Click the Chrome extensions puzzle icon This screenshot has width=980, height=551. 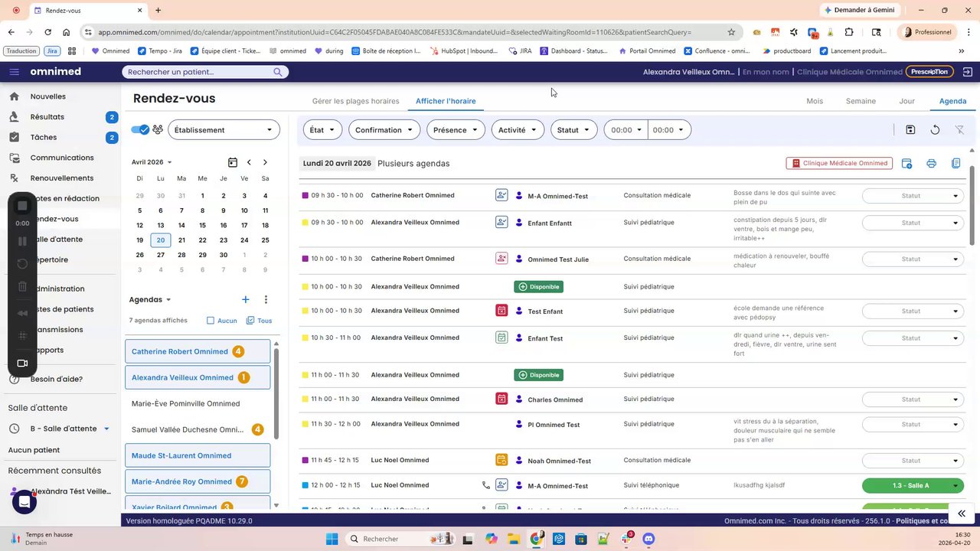click(849, 32)
